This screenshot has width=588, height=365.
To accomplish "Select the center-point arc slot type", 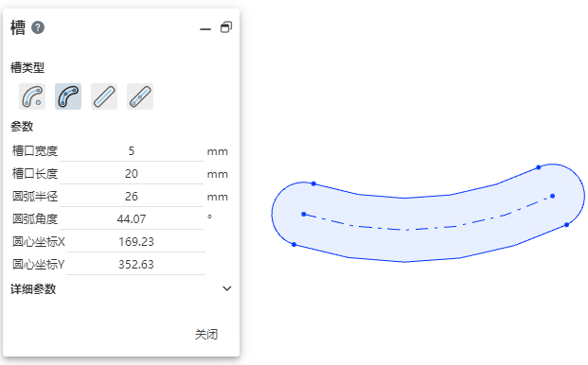I will 32,96.
